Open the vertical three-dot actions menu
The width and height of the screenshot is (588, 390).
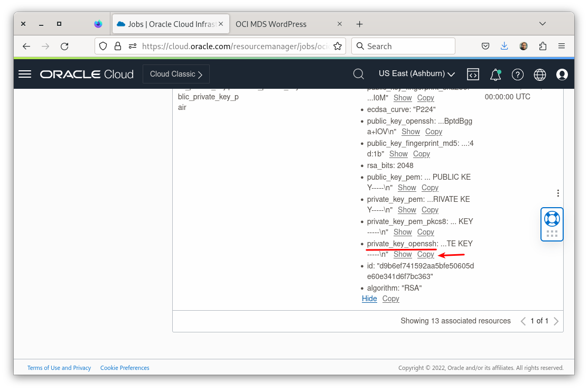(x=558, y=193)
